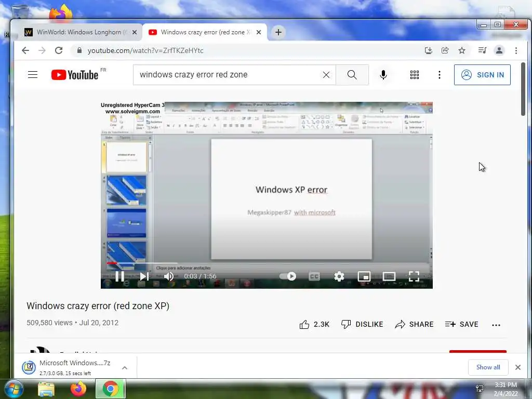Click Chrome icon in taskbar
This screenshot has height=399, width=532.
click(111, 389)
